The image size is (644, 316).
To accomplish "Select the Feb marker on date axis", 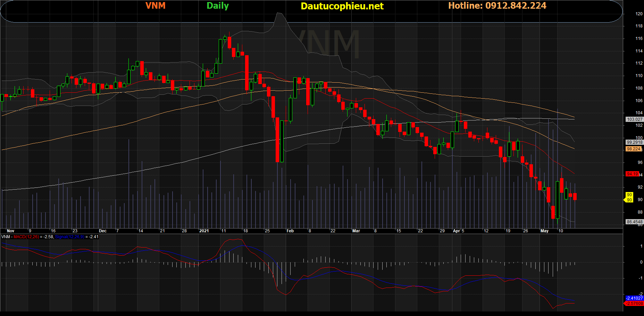I will 290,231.
